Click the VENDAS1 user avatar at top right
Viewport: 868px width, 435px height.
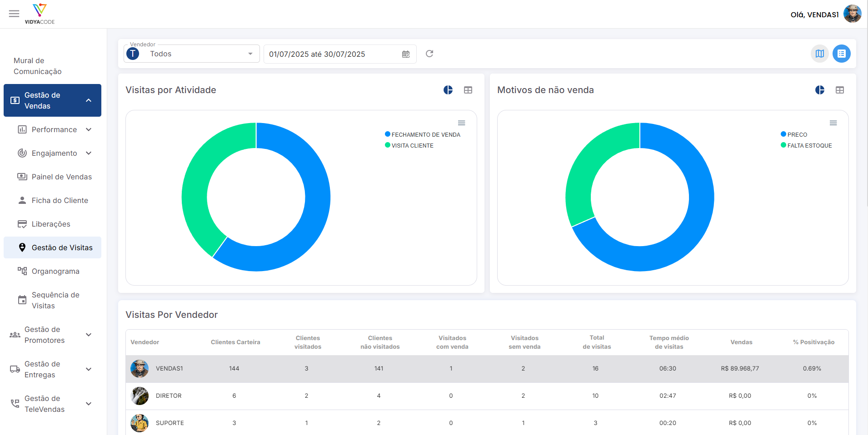pos(853,14)
